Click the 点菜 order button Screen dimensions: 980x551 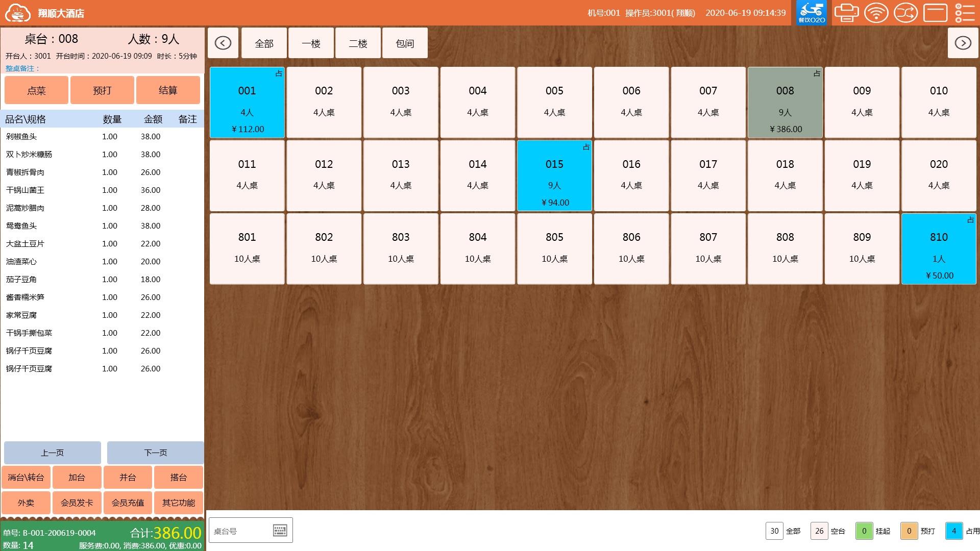point(36,90)
